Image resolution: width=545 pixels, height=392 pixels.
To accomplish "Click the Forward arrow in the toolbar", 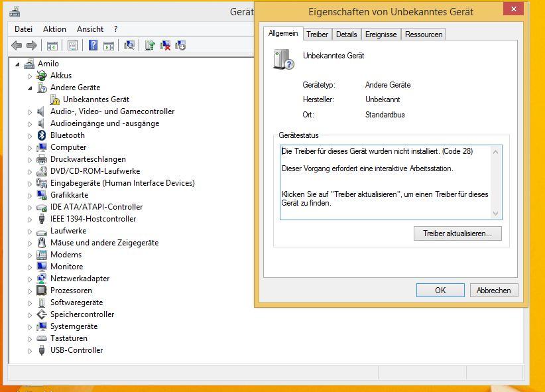I will (x=32, y=45).
